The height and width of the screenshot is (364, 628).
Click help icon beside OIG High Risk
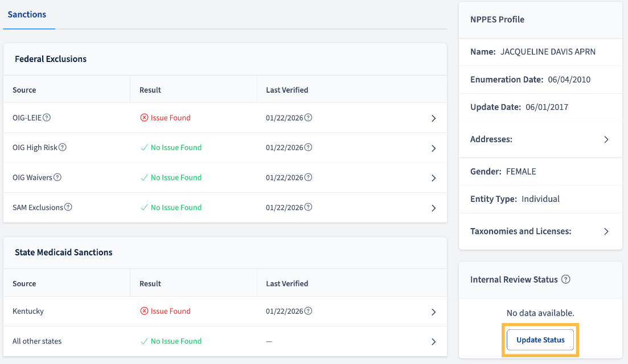[x=63, y=147]
